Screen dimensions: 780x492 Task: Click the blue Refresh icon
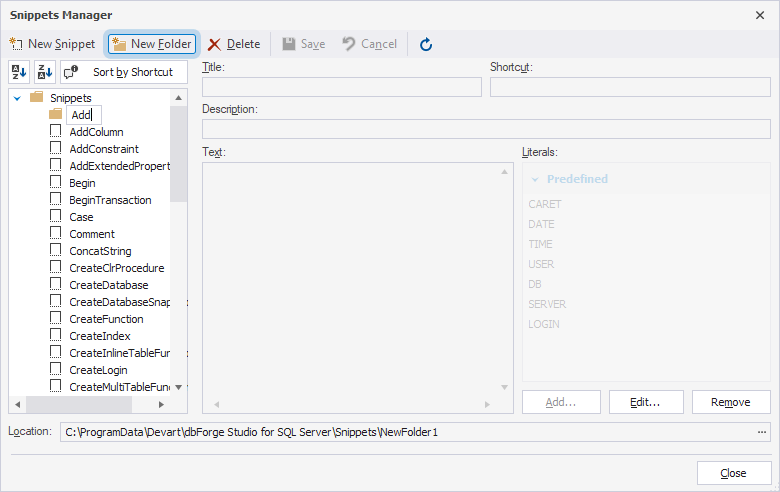pyautogui.click(x=426, y=44)
